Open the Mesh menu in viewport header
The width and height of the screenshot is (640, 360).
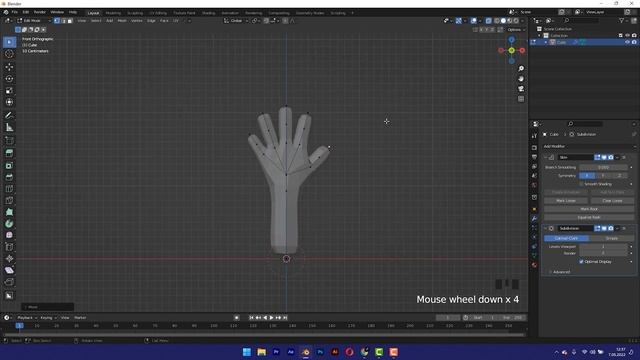coord(122,20)
